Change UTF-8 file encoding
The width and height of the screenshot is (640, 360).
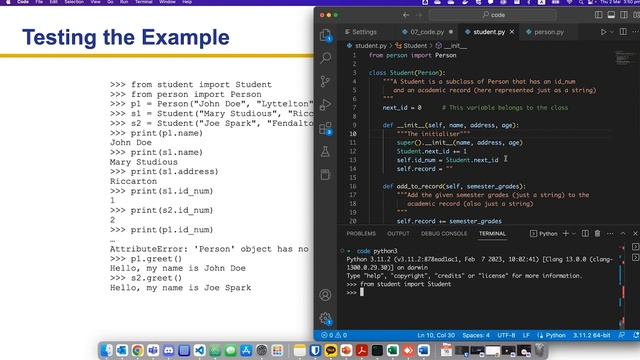(x=506, y=335)
